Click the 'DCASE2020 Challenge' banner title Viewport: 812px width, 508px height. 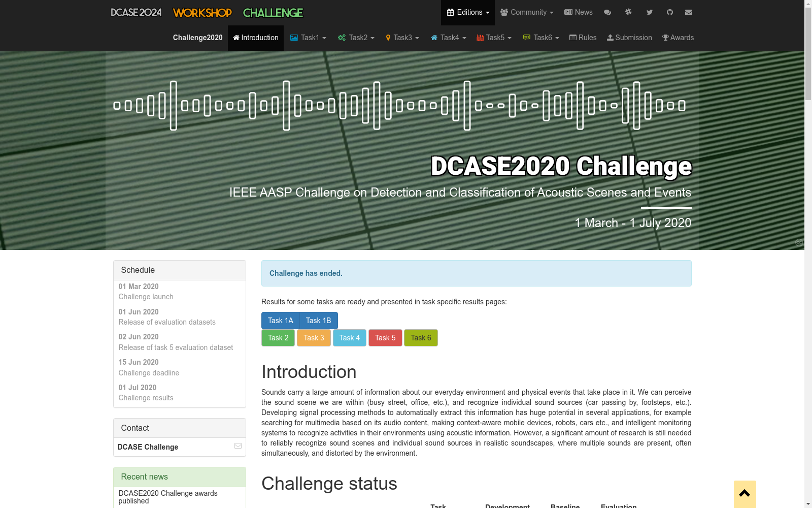point(561,166)
